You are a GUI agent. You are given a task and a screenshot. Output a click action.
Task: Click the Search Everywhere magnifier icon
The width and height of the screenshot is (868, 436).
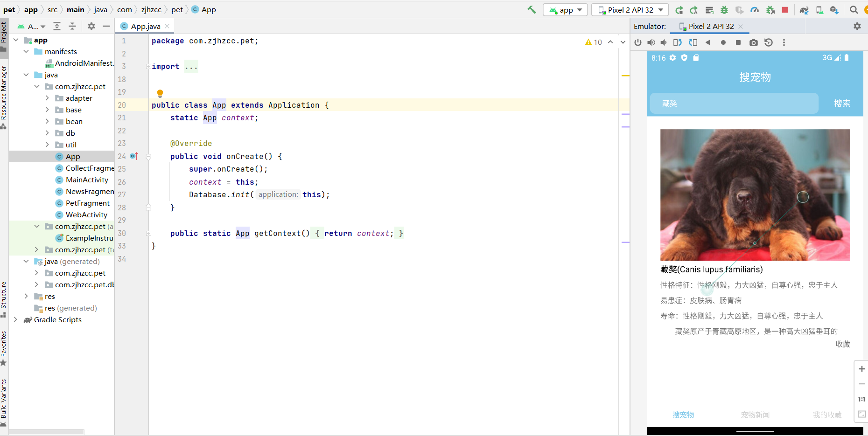(x=854, y=10)
